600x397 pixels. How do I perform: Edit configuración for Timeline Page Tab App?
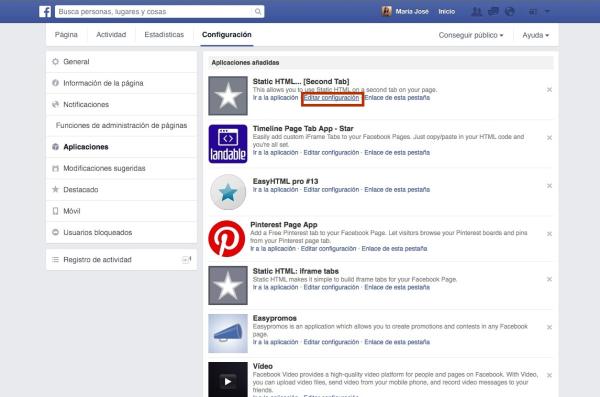(331, 152)
